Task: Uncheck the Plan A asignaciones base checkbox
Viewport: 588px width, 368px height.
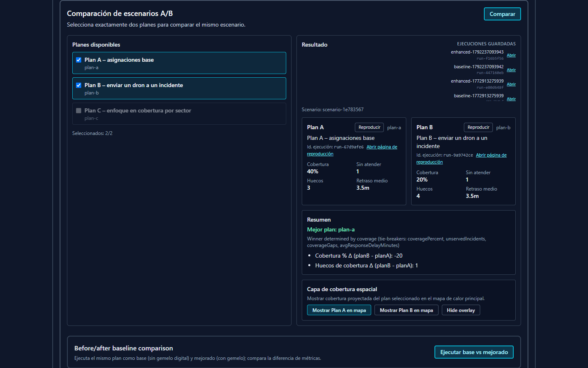Action: click(78, 60)
